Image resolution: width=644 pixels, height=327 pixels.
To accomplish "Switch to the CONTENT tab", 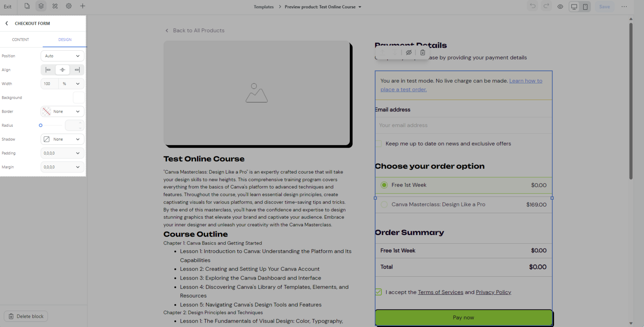I will (x=21, y=39).
